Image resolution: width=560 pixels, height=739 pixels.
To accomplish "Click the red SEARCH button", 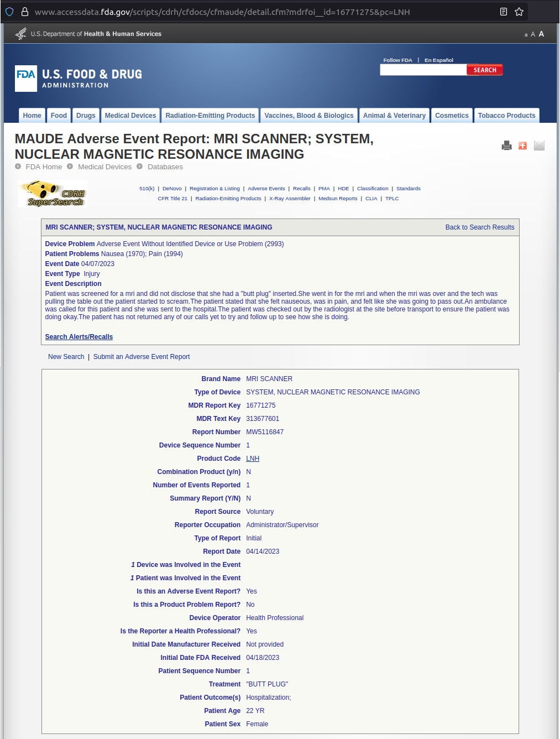I will [x=485, y=70].
